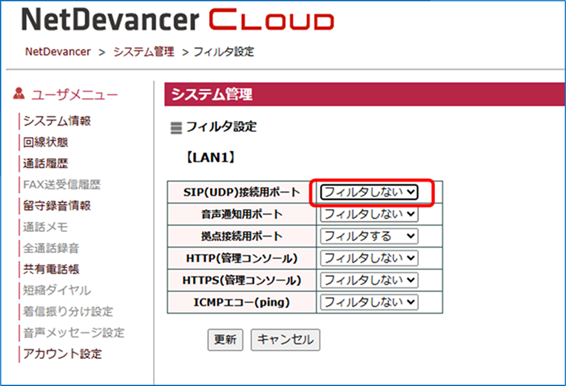The image size is (566, 386).
Task: Select 音声メッセージ設定 menu entry
Action: [x=74, y=333]
